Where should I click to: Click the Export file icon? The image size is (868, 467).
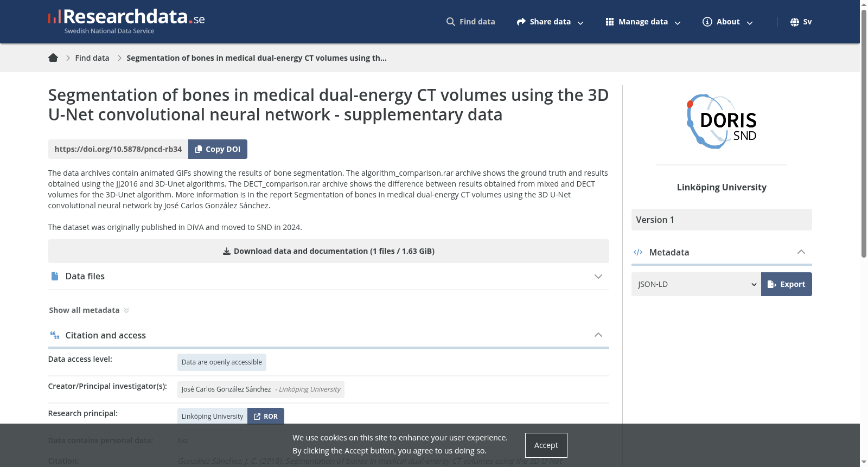click(x=772, y=284)
